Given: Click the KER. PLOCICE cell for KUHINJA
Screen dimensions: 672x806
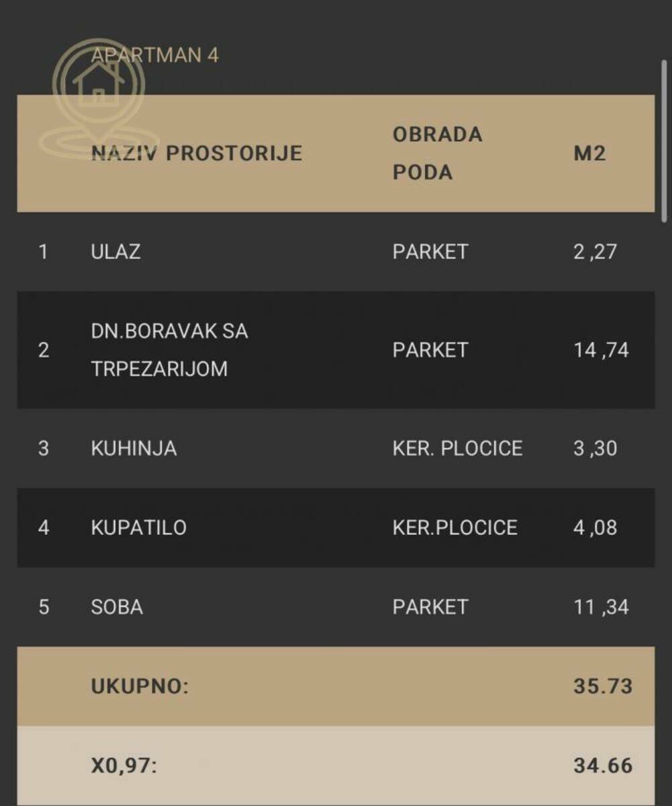Looking at the screenshot, I should [x=457, y=449].
